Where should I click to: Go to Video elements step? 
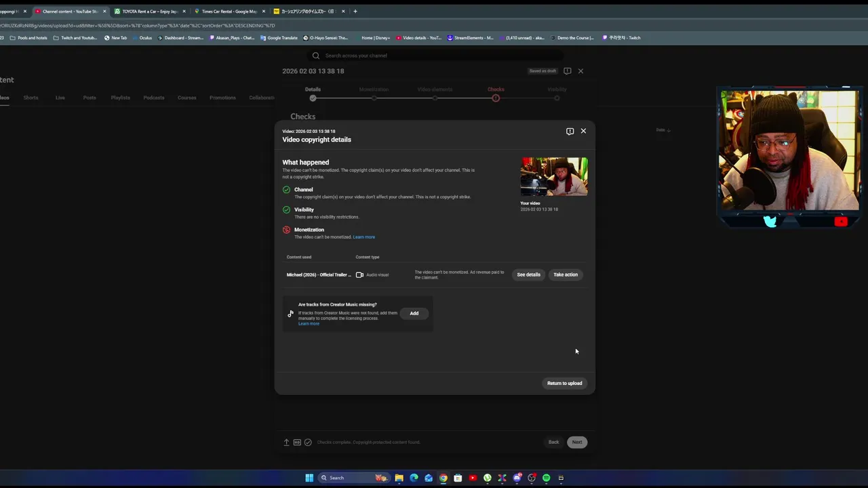tap(435, 94)
